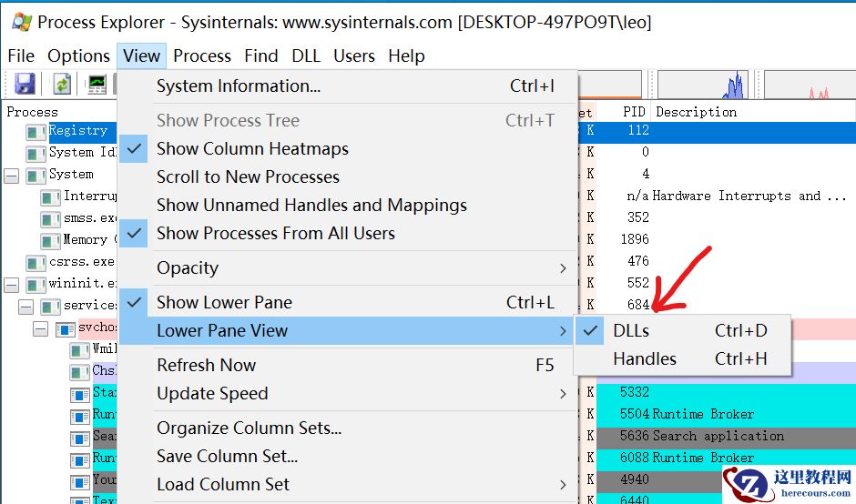Image resolution: width=856 pixels, height=504 pixels.
Task: Click the Refresh Now toolbar icon
Action: click(62, 84)
